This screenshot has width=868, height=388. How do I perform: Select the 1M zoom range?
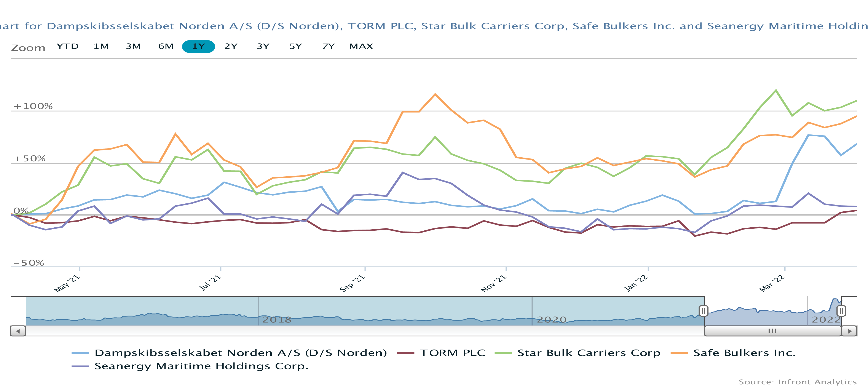point(101,46)
